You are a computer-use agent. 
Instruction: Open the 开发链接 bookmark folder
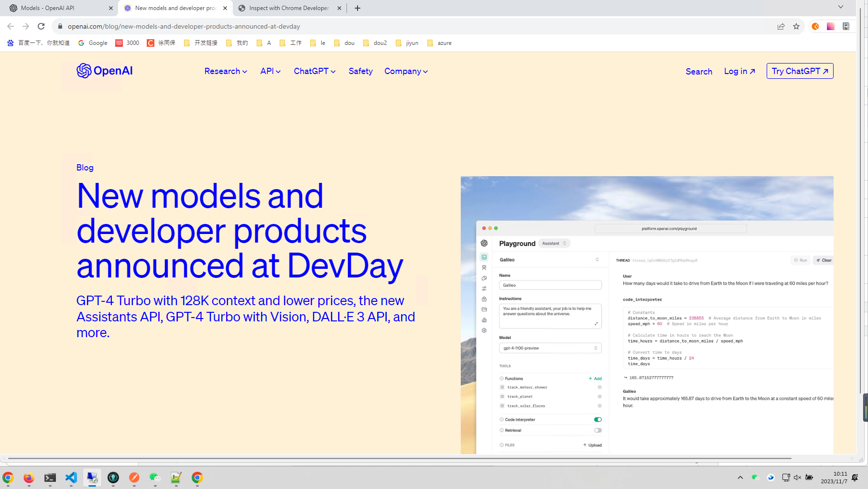point(201,43)
